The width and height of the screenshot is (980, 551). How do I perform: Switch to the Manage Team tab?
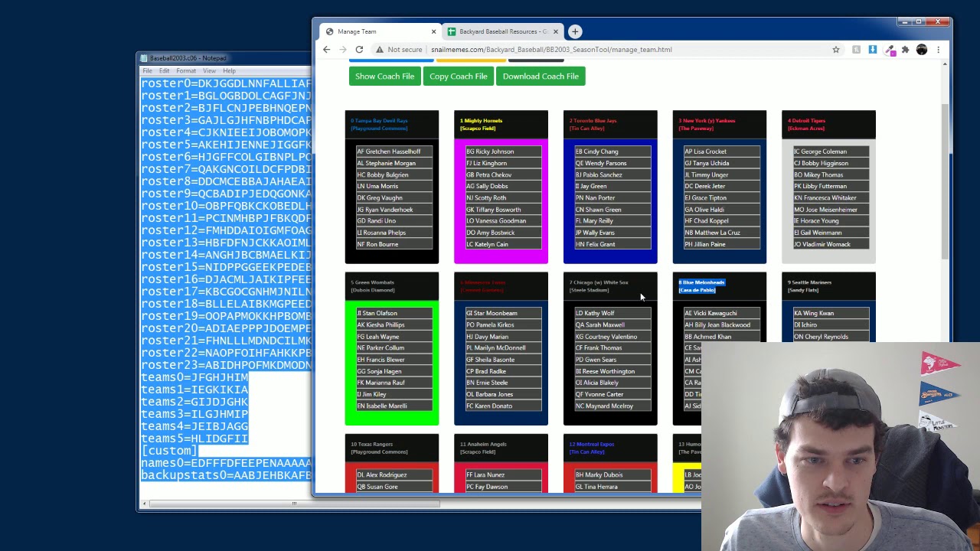click(x=379, y=31)
